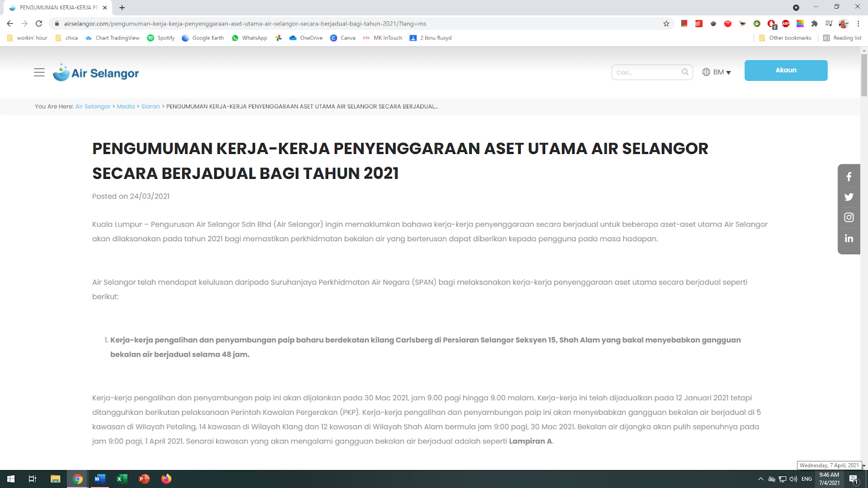Open the Reading list
The image size is (868, 488).
click(842, 38)
